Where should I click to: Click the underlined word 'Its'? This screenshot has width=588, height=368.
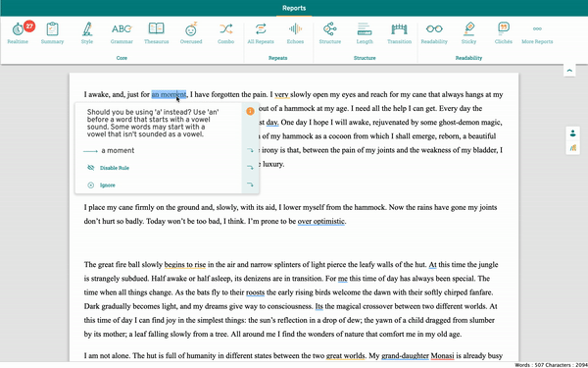tap(319, 306)
